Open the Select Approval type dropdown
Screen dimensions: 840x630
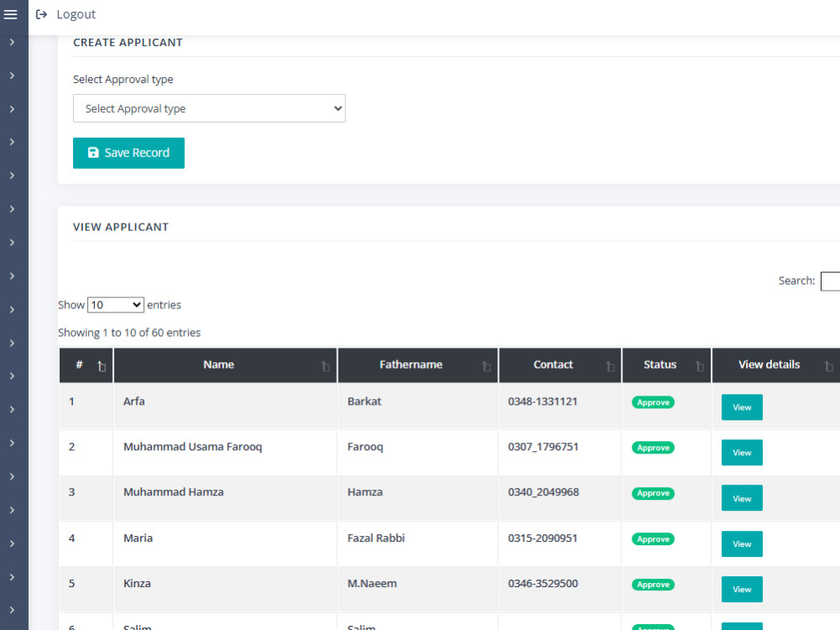[209, 108]
